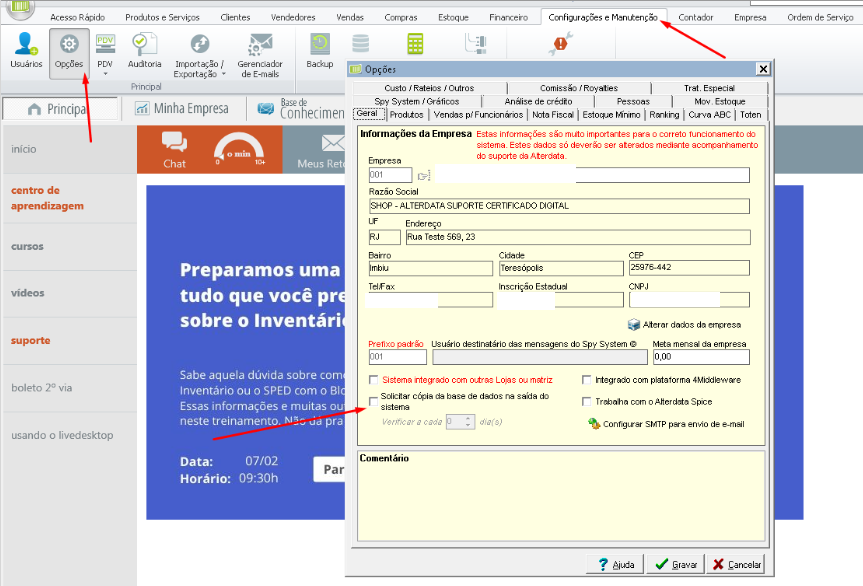Select the Vendedores ribbon tab

click(x=293, y=17)
